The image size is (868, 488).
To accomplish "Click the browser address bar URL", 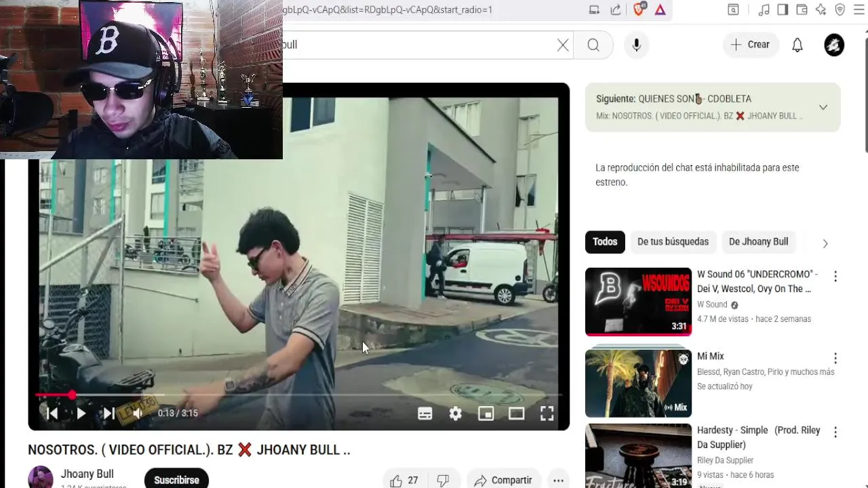I will (x=388, y=9).
